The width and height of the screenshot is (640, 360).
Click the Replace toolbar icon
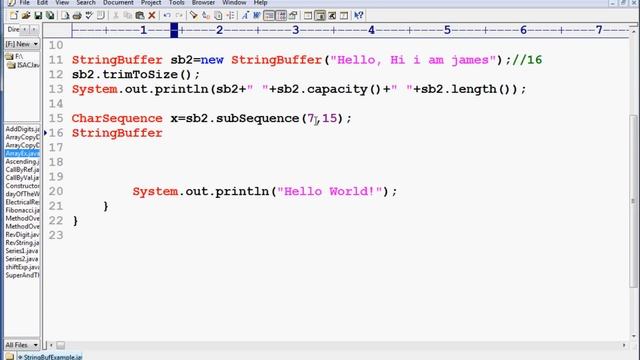pos(206,16)
